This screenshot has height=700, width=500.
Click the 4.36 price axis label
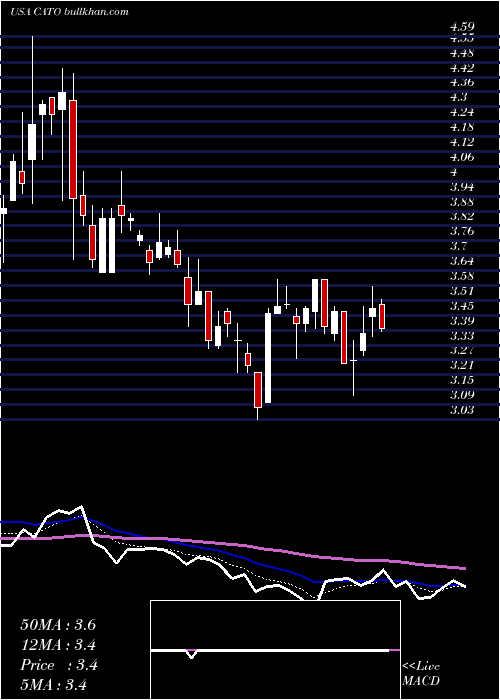pyautogui.click(x=462, y=83)
